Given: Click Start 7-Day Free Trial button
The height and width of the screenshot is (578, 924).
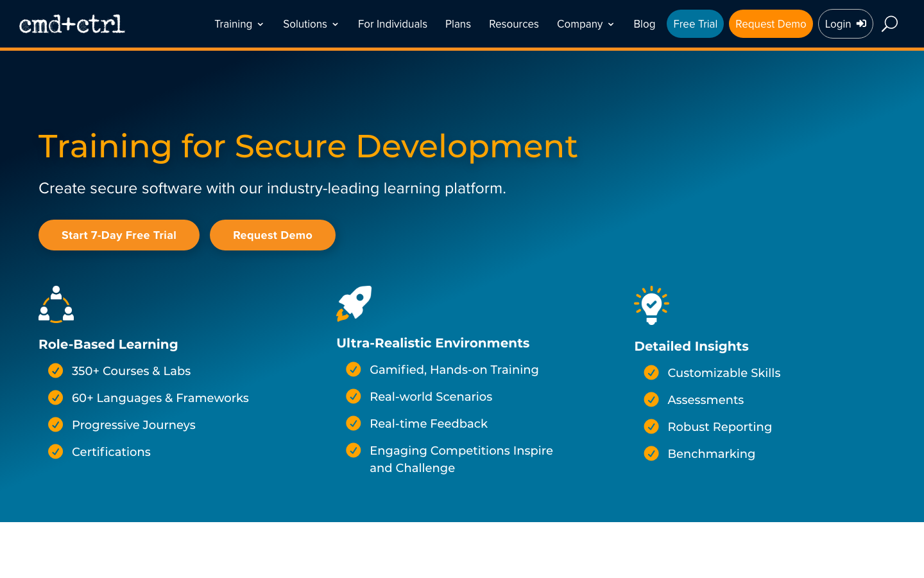Looking at the screenshot, I should (119, 235).
